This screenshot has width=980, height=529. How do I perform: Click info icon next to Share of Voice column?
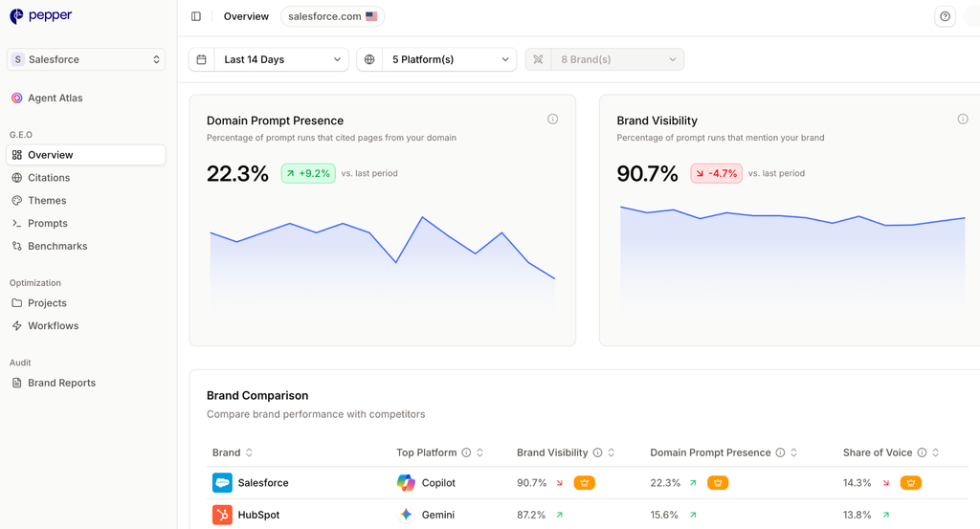click(x=922, y=452)
